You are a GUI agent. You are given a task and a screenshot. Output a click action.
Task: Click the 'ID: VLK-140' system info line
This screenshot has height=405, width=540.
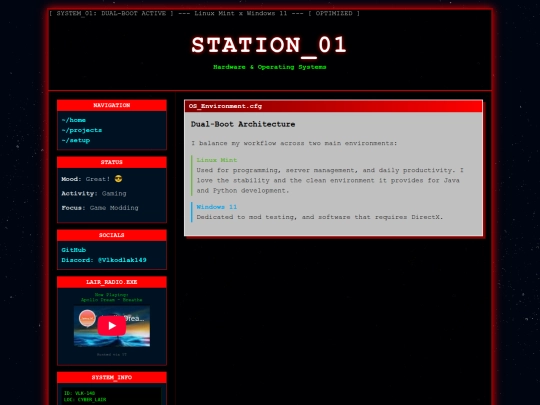(80, 393)
